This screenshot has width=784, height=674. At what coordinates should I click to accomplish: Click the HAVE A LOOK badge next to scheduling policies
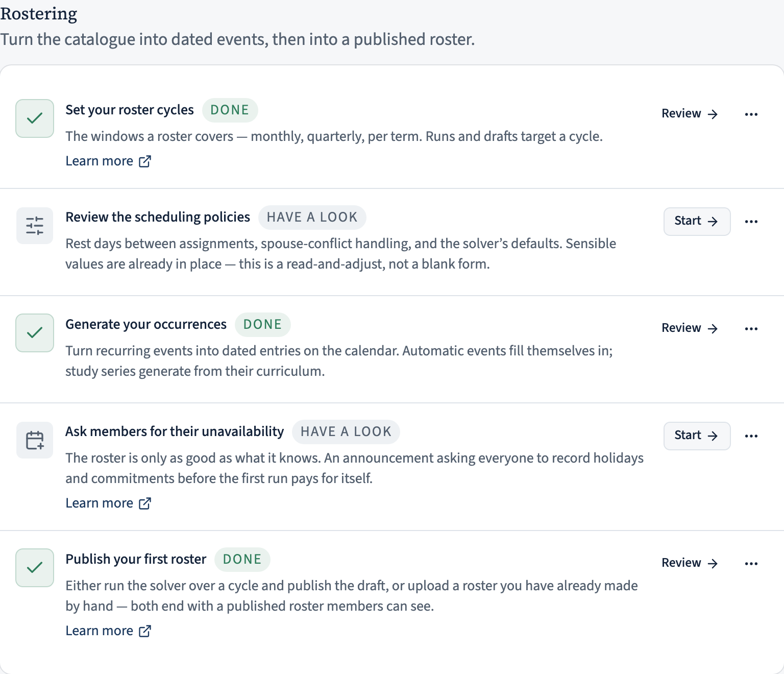pyautogui.click(x=312, y=217)
